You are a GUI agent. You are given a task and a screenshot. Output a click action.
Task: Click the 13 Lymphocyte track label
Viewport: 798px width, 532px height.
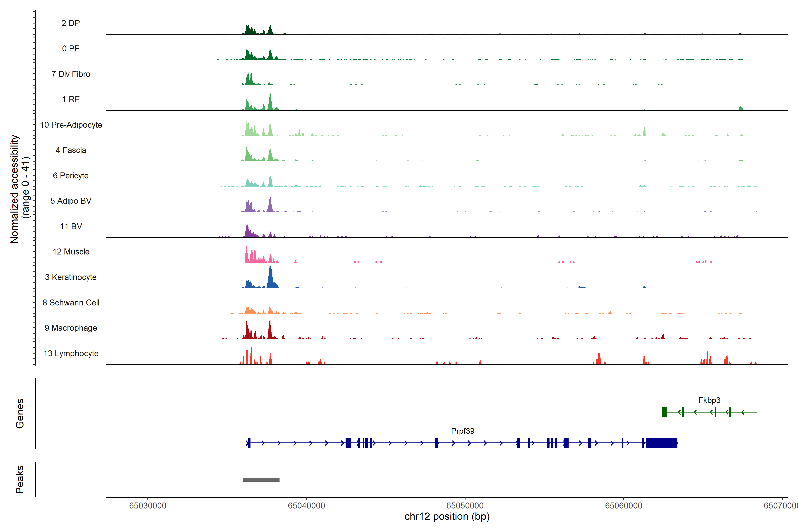[70, 353]
